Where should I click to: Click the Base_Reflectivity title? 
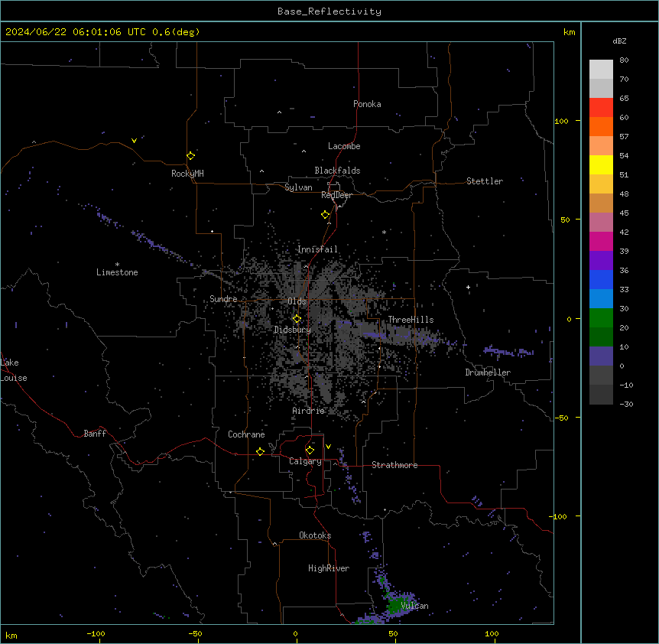click(x=329, y=11)
